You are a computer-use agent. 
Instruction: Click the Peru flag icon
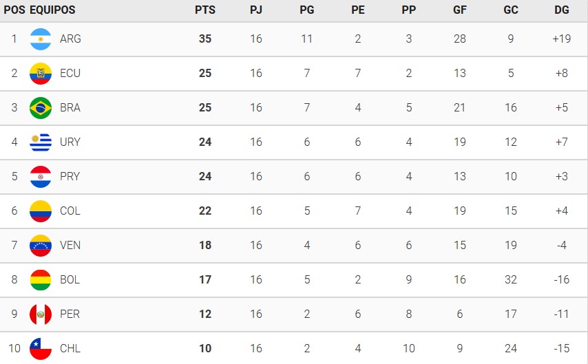point(41,314)
